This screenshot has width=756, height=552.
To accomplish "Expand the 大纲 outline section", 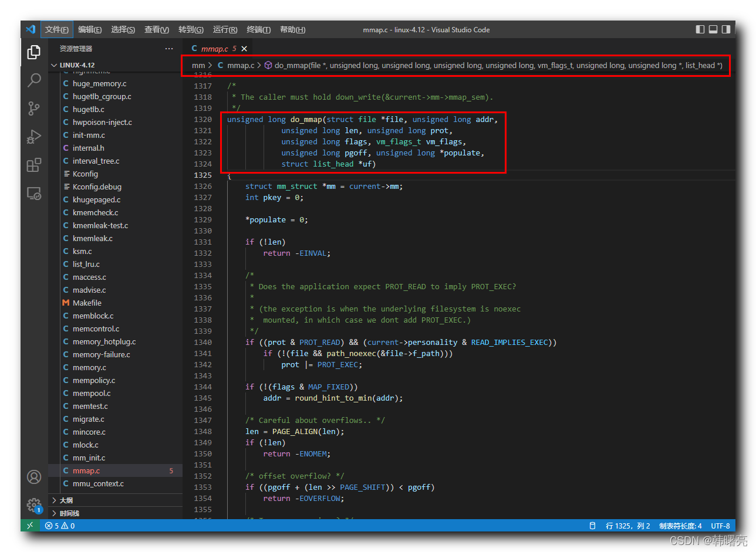I will pyautogui.click(x=115, y=500).
